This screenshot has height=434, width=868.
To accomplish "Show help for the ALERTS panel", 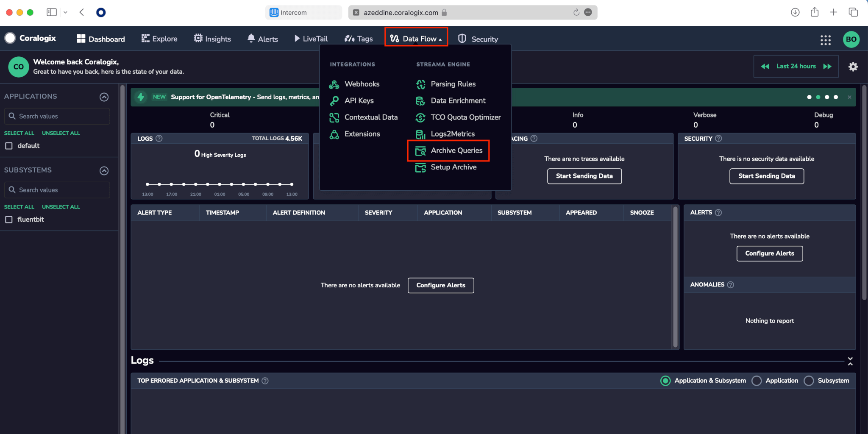I will point(718,213).
